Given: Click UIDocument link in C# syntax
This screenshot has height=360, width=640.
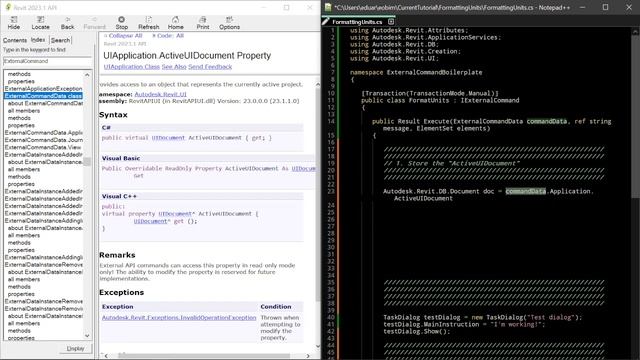Looking at the screenshot, I should pyautogui.click(x=168, y=138).
